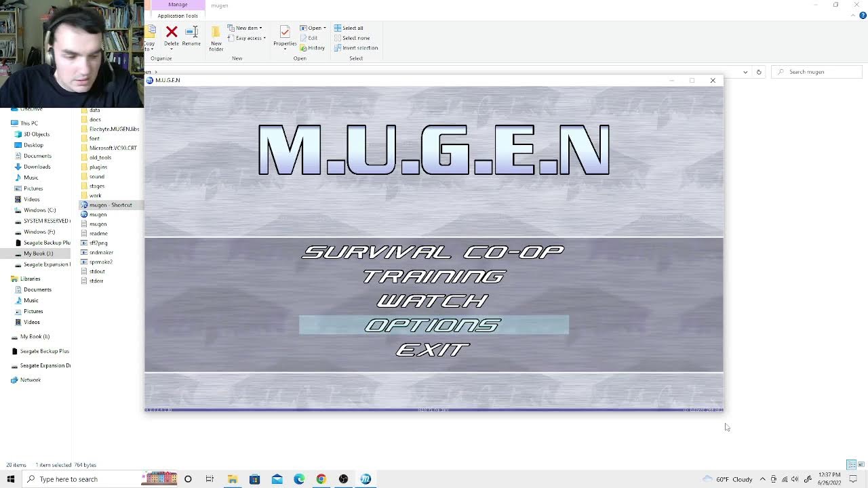Click Edit in the Open group
The width and height of the screenshot is (868, 488).
click(309, 38)
